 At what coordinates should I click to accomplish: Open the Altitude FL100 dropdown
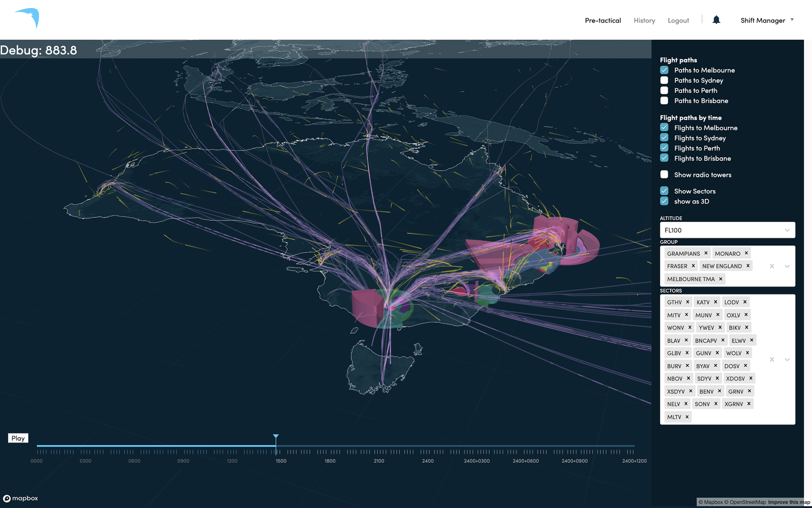(727, 230)
